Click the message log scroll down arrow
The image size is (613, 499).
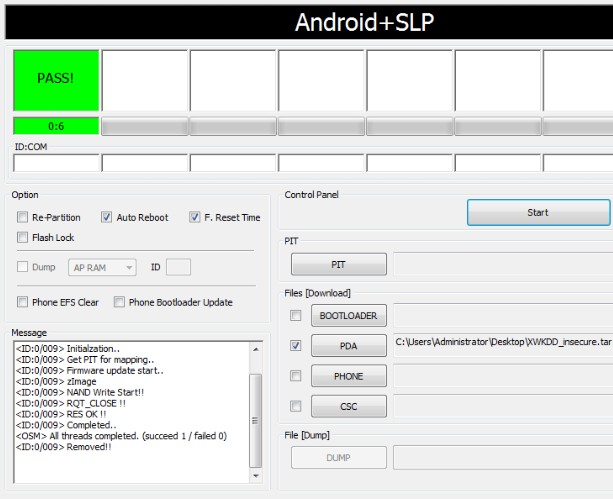(x=256, y=476)
